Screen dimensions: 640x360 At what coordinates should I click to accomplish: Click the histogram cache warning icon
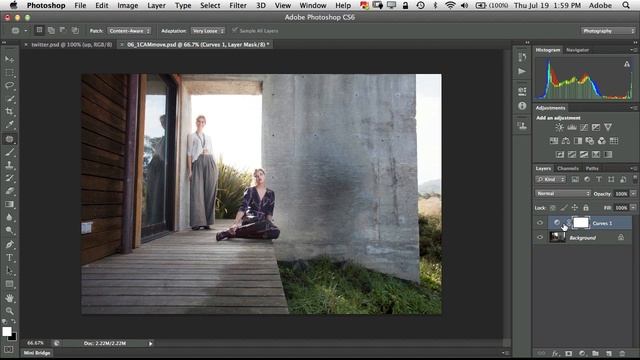coord(627,64)
